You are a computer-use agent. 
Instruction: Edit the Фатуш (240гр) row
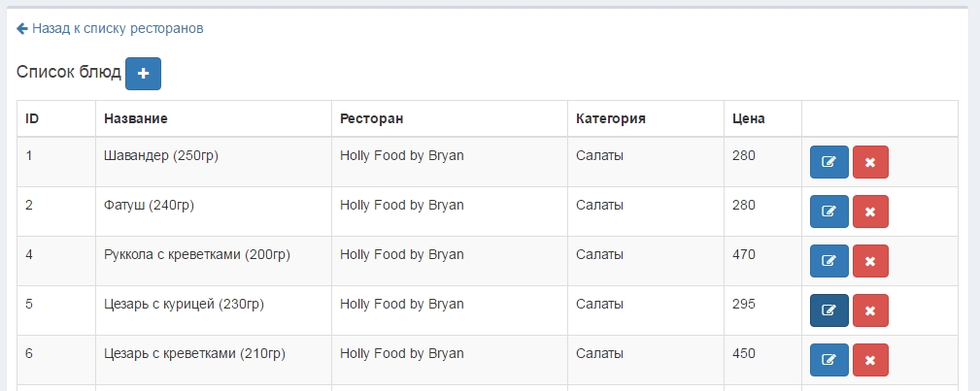[828, 212]
